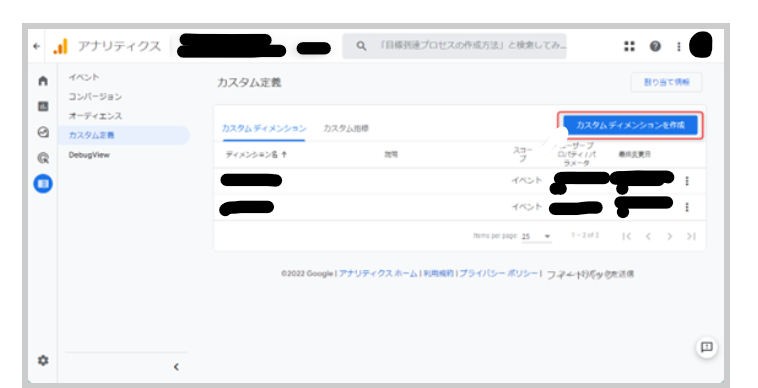The height and width of the screenshot is (388, 758).
Task: Open the help question mark icon
Action: [x=655, y=46]
